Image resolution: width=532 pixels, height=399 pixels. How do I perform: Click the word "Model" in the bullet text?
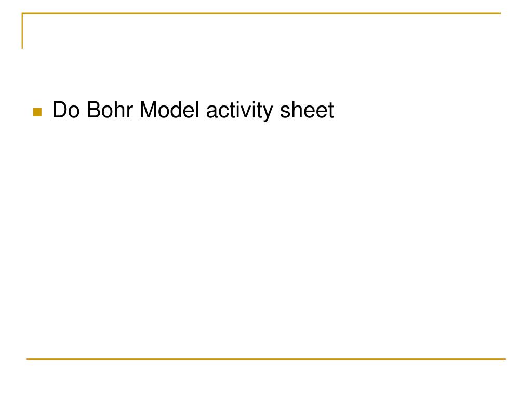[x=169, y=110]
